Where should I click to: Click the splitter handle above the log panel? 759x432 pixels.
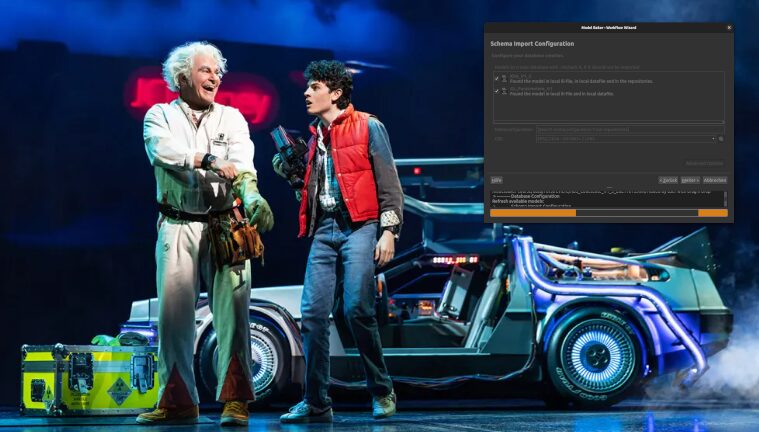click(609, 187)
